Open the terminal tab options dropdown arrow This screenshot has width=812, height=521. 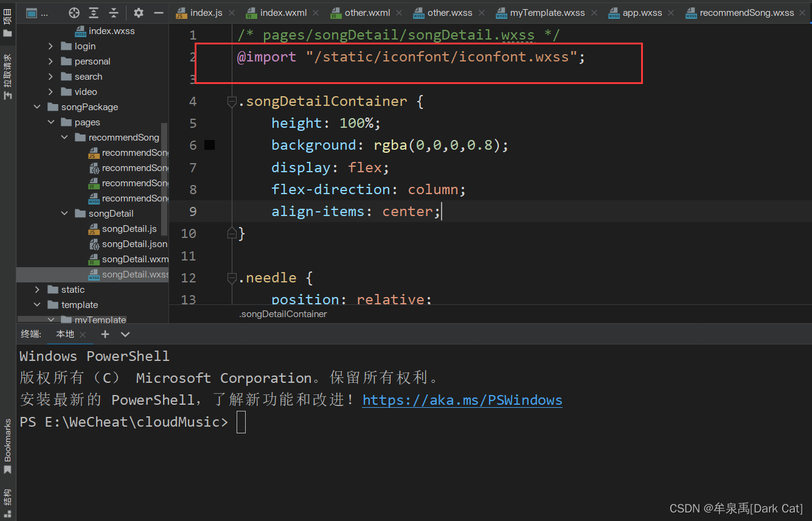pos(125,334)
